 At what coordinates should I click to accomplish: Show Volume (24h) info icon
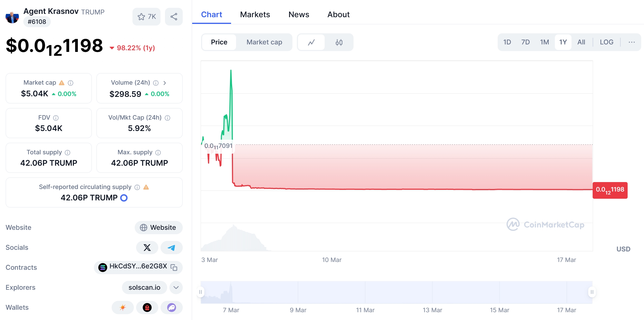(x=156, y=83)
